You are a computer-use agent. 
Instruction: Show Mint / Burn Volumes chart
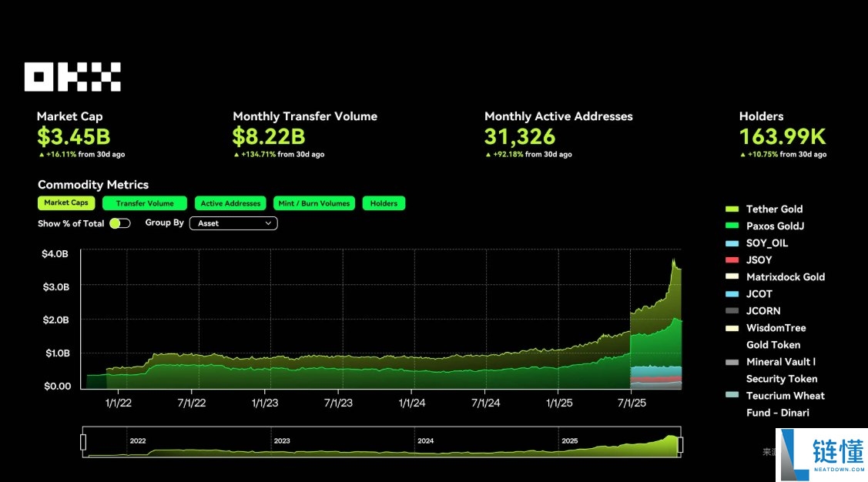[x=314, y=204]
